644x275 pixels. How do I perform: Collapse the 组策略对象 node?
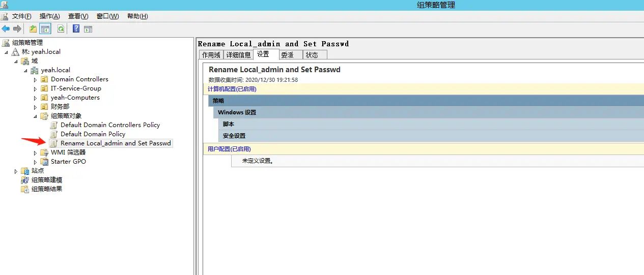click(36, 116)
